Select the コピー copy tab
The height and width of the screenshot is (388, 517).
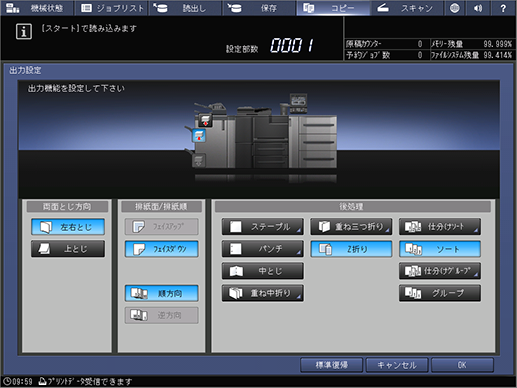pos(333,8)
